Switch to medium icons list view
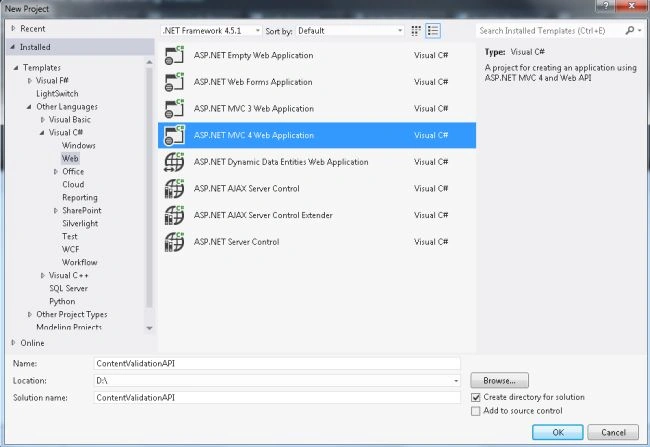 (433, 31)
